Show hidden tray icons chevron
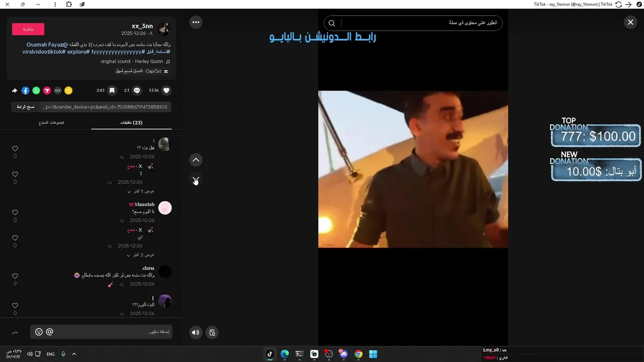The width and height of the screenshot is (644, 362). coord(74,354)
